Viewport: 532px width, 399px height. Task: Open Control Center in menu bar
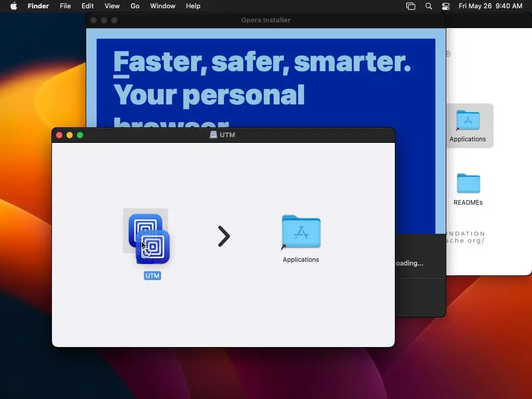point(445,6)
